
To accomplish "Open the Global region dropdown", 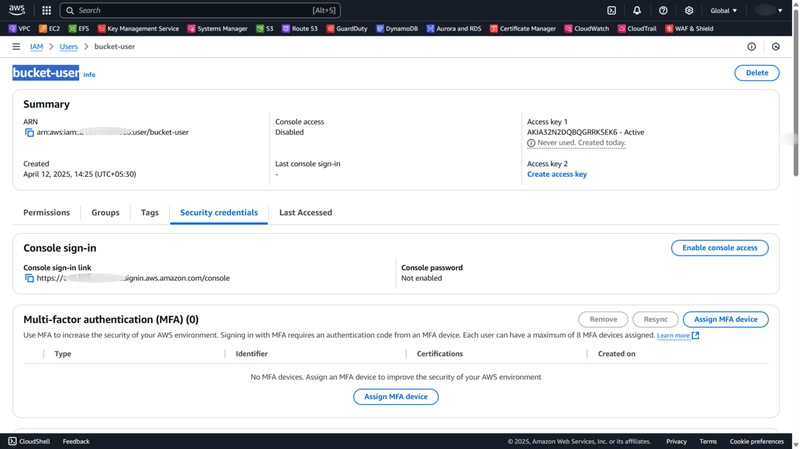I will (723, 10).
